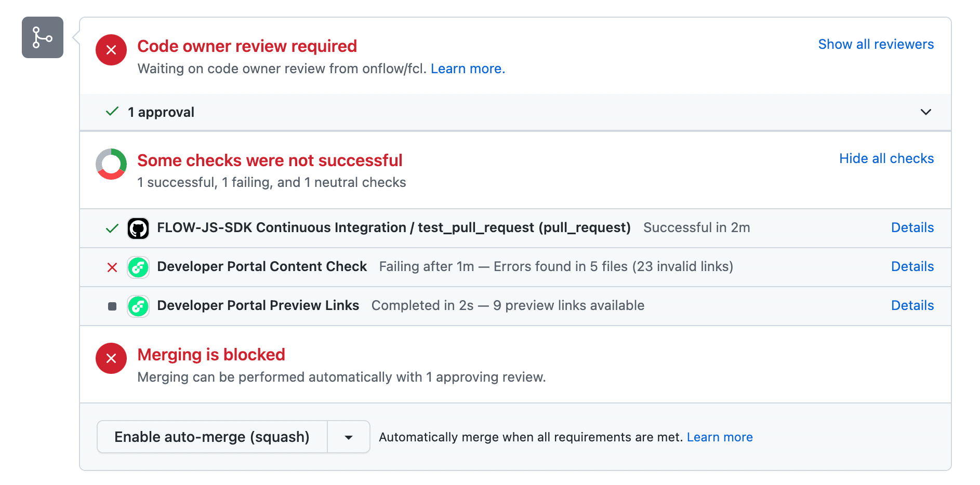Click the git merge commit icon

coord(43,37)
